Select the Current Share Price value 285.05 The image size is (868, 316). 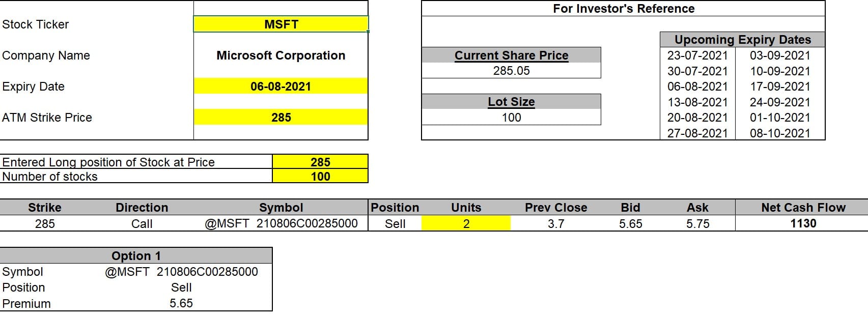[x=511, y=71]
